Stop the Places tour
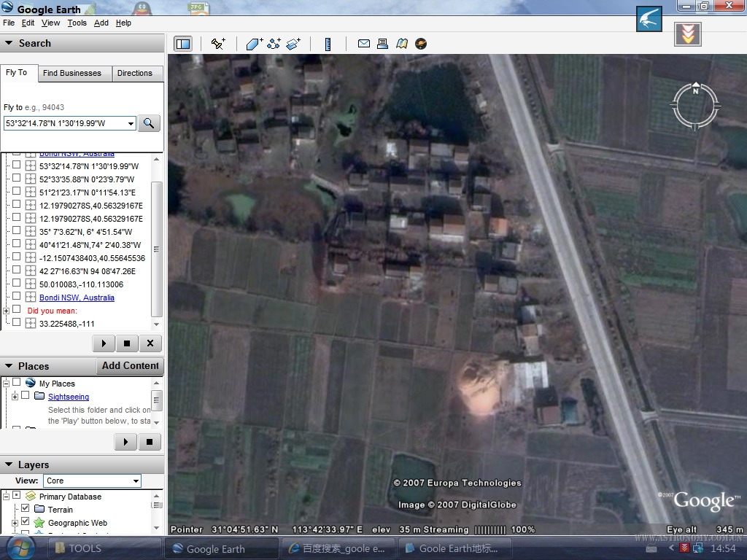The width and height of the screenshot is (747, 560). coord(149,441)
